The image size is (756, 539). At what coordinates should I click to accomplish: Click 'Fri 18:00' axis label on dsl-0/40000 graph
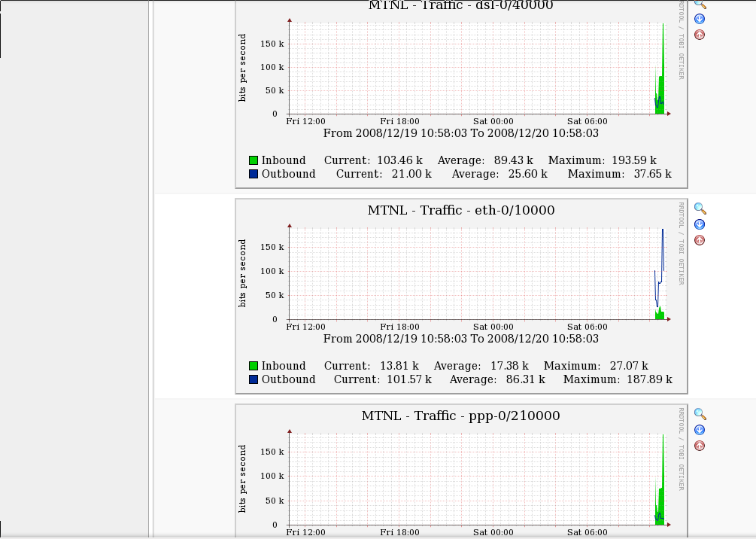click(399, 121)
